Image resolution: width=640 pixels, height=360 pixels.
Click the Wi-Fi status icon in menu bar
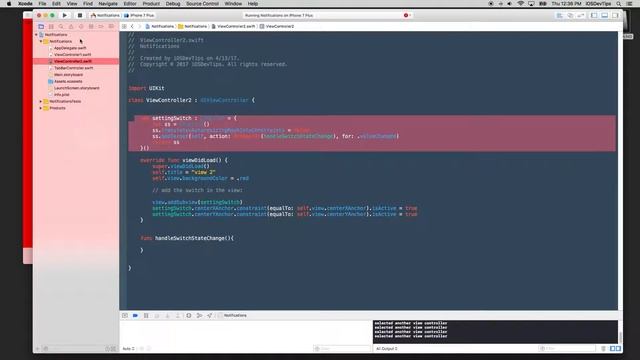point(520,4)
